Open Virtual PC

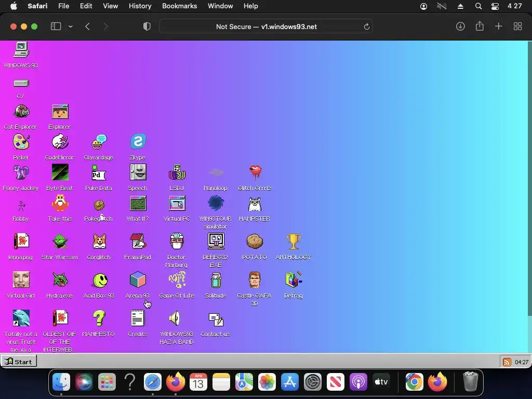coord(177,203)
